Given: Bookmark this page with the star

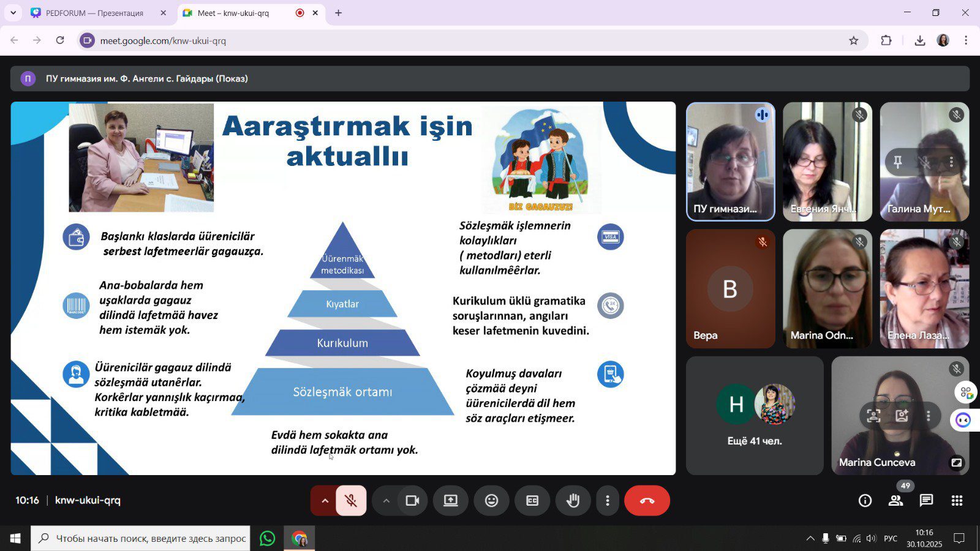Looking at the screenshot, I should tap(853, 41).
